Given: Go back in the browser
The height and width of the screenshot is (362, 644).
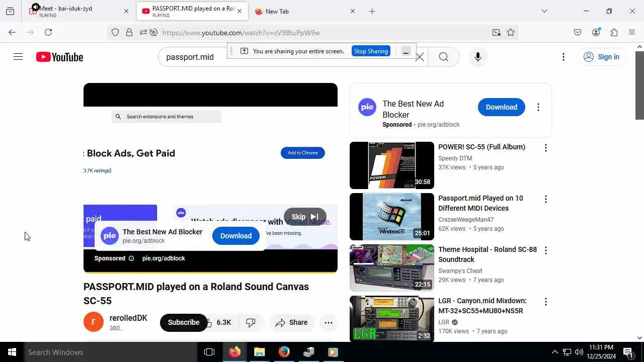Looking at the screenshot, I should coord(12,32).
